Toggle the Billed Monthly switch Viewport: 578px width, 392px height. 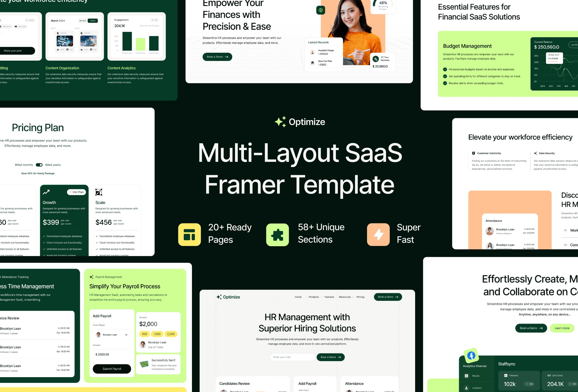39,164
